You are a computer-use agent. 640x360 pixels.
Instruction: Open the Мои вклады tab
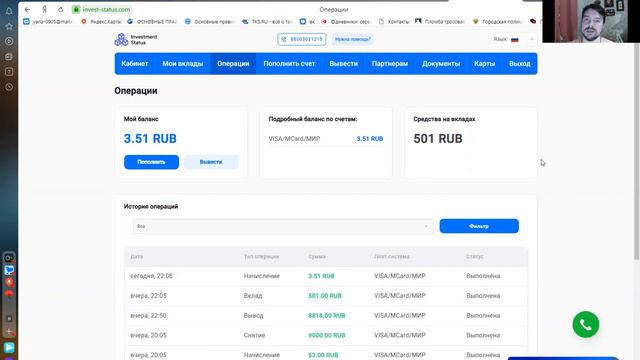pyautogui.click(x=182, y=64)
